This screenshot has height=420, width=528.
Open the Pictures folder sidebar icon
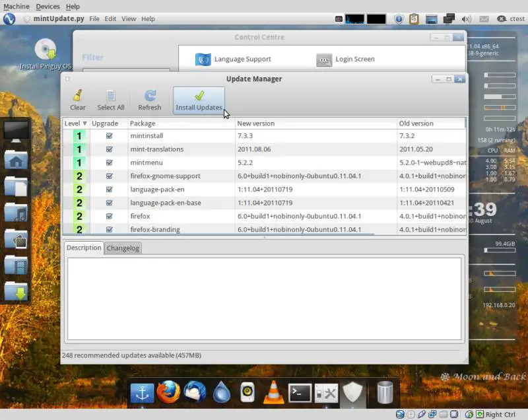16,238
